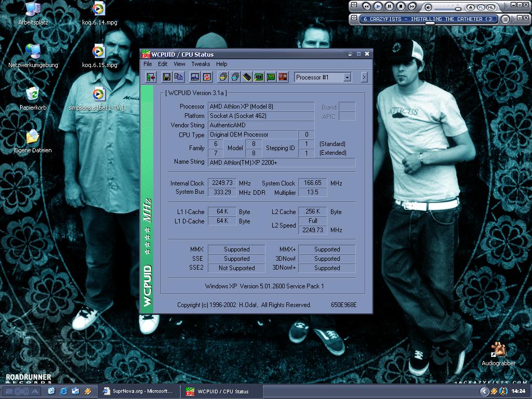Toggle the Winamp ML media library button
The height and width of the screenshot is (399, 532).
click(x=490, y=7)
